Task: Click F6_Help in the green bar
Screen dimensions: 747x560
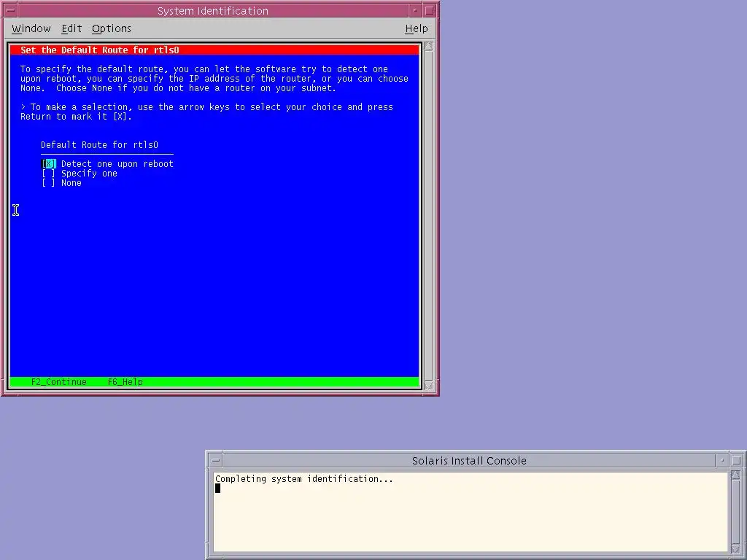Action: [125, 382]
